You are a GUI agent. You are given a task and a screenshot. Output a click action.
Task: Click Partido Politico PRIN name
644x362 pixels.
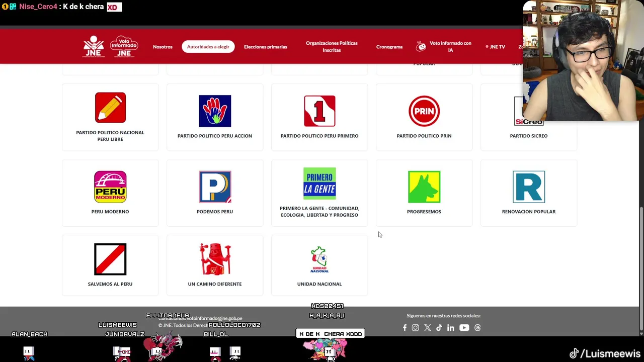point(424,136)
